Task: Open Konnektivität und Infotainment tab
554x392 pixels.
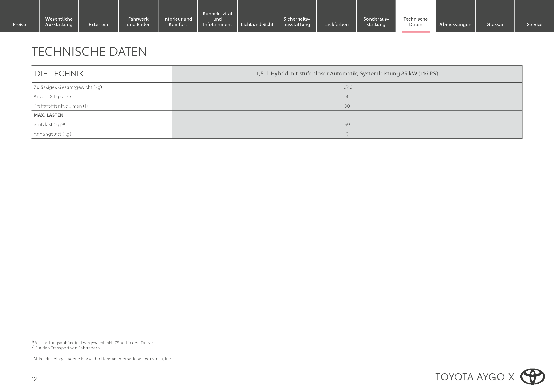Action: [x=217, y=19]
